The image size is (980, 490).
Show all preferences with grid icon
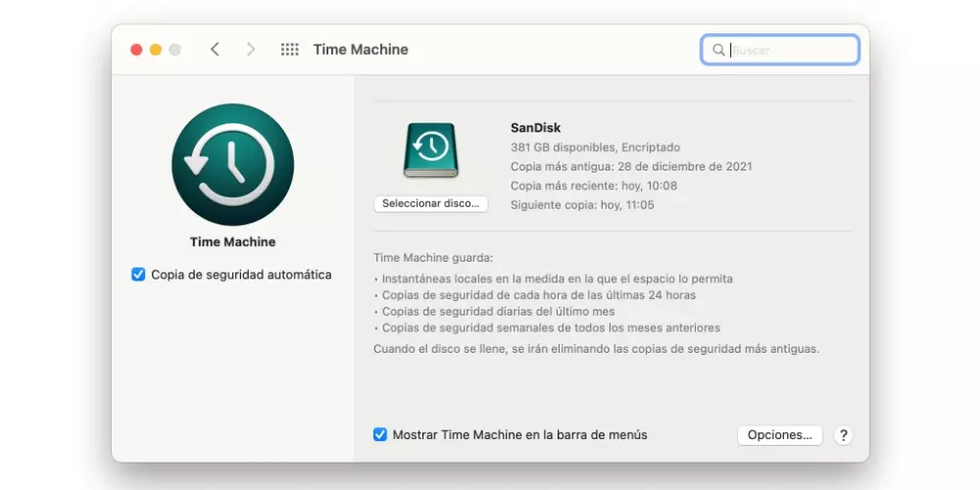[289, 49]
